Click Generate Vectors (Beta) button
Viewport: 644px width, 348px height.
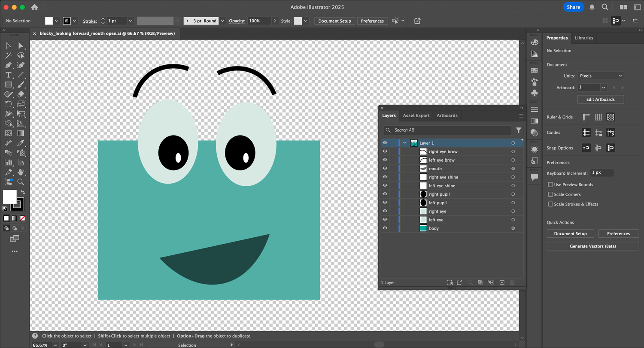click(593, 246)
